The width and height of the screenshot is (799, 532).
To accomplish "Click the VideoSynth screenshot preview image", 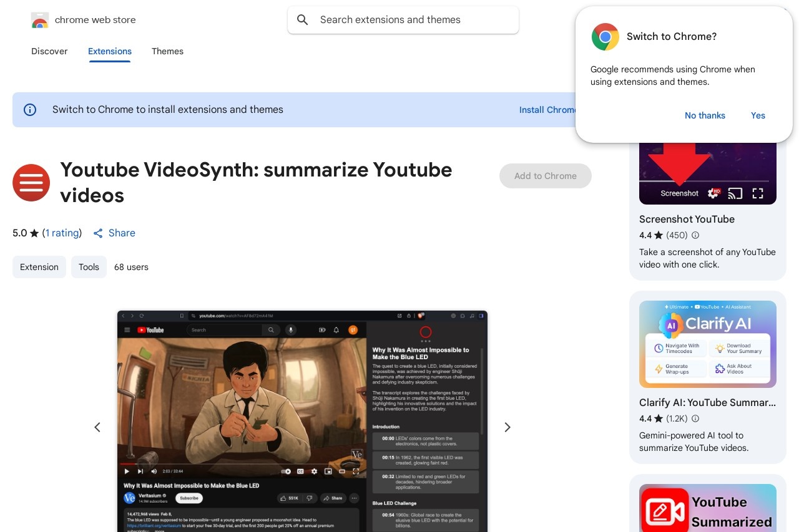I will (x=302, y=421).
